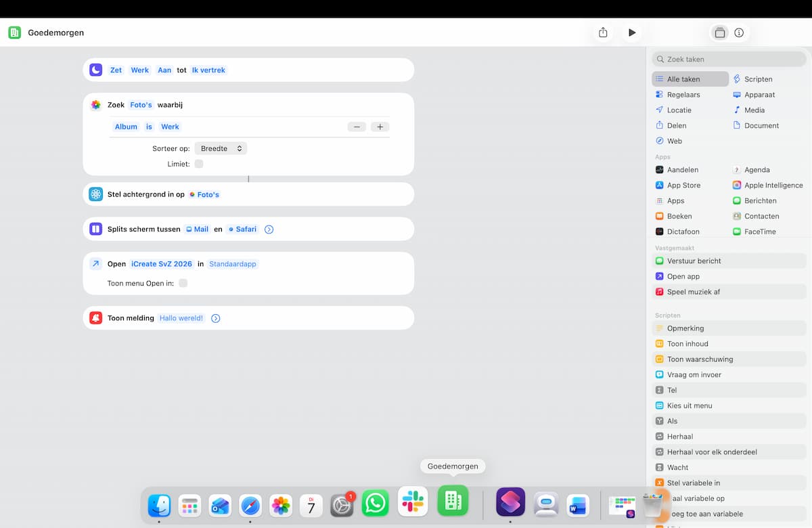Click the wallpaper icon on Stel achtergrond in
This screenshot has height=528, width=812.
pos(96,194)
